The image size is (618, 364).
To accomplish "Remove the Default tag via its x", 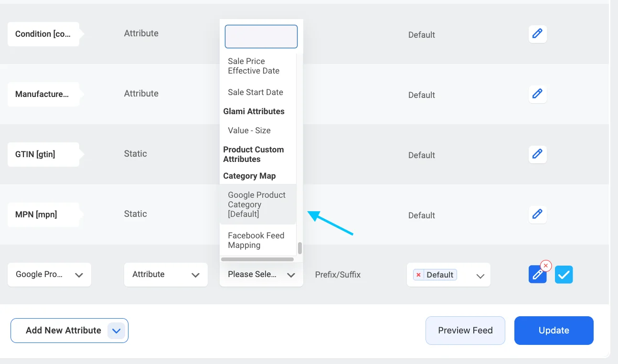I will pos(418,275).
